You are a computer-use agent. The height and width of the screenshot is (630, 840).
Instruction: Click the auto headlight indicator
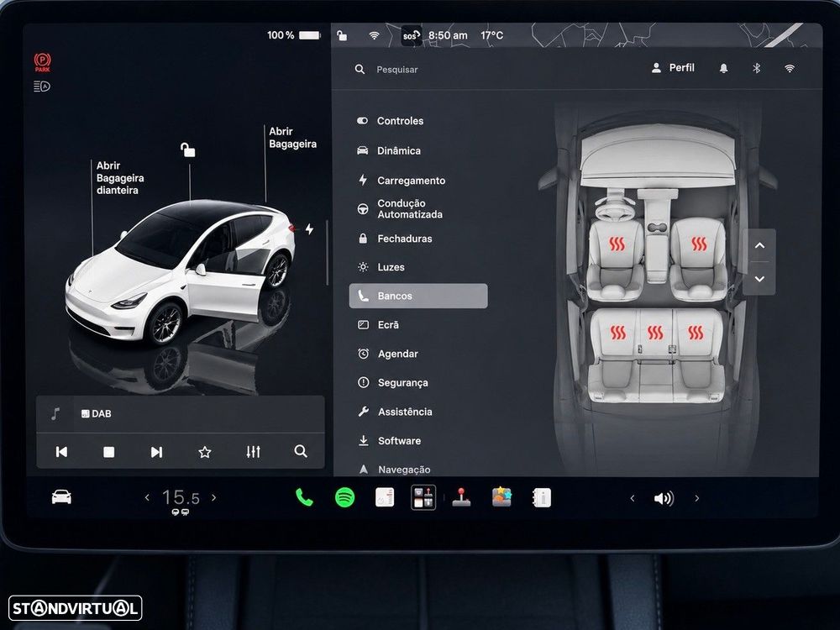42,87
